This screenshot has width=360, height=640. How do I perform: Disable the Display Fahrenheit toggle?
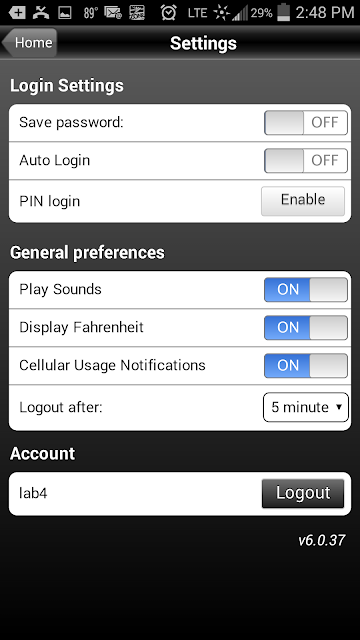tap(306, 327)
